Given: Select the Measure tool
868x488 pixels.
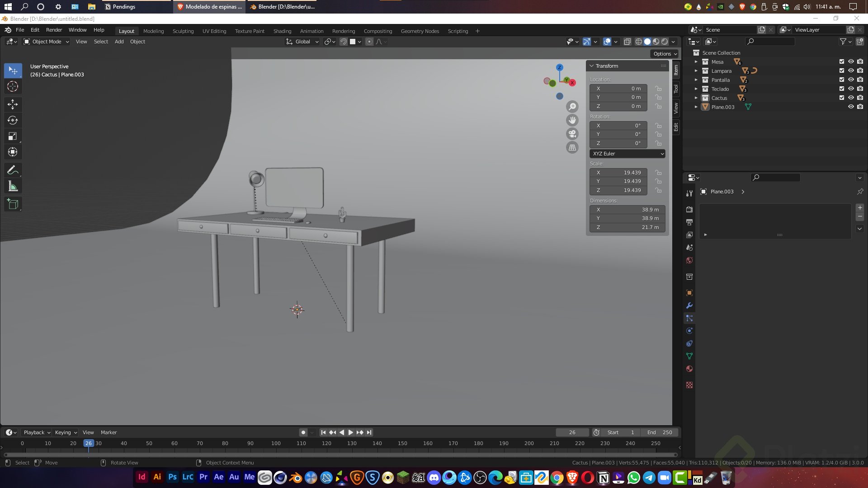Looking at the screenshot, I should pos(13,186).
